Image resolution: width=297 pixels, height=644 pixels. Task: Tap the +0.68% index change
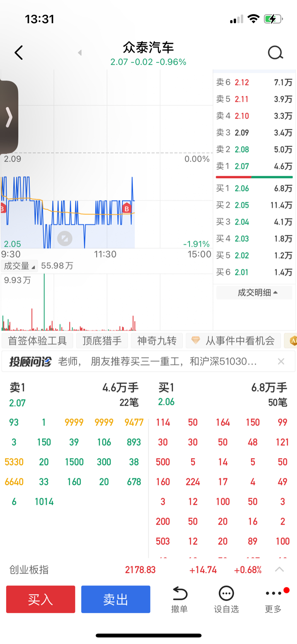pos(248,570)
